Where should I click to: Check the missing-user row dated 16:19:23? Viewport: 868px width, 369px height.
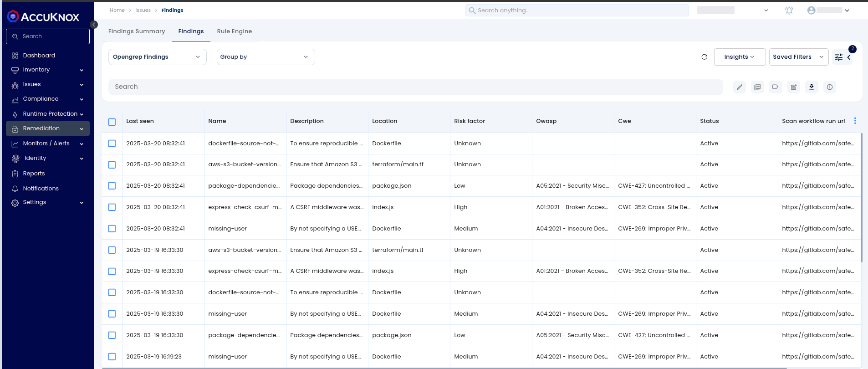112,357
